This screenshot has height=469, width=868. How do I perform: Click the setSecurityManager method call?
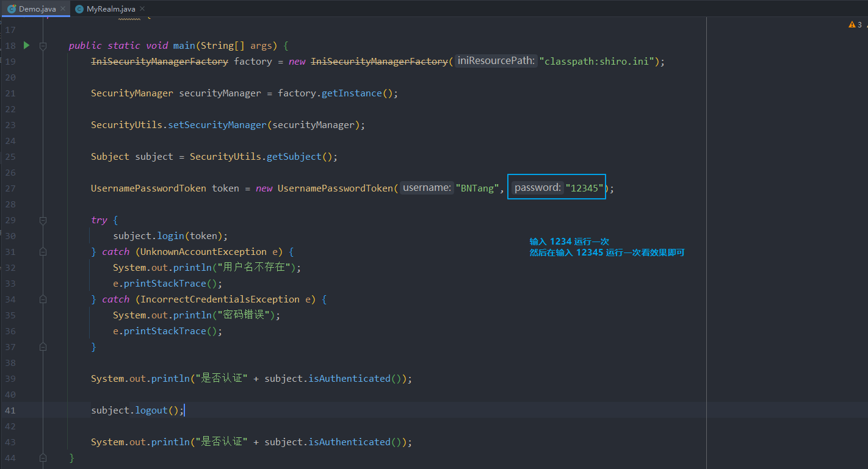click(x=217, y=125)
